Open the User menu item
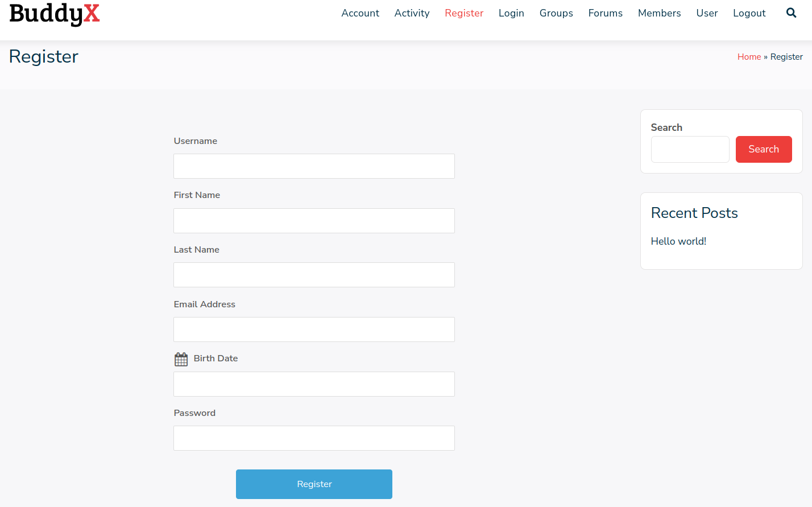812x507 pixels. coord(707,13)
